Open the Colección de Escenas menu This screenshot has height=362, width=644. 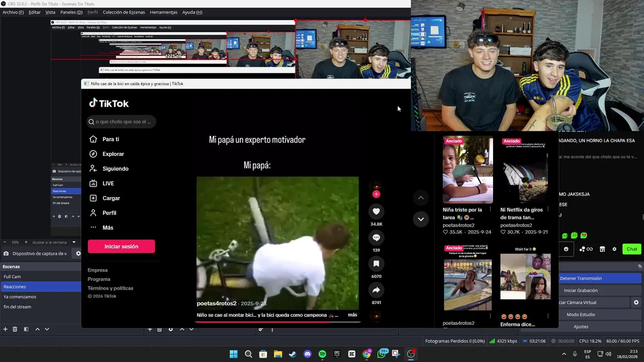coord(124,12)
